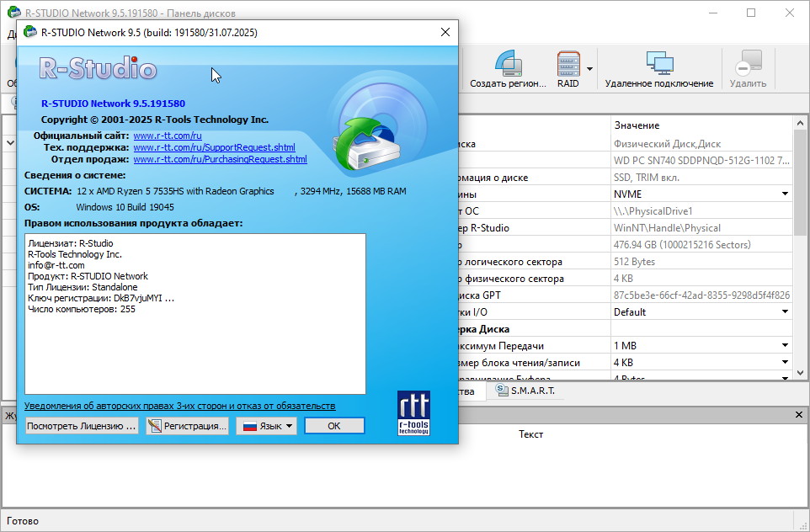Screen dimensions: 810x532
Task: Open the third-party copyright notices link
Action: 180,406
